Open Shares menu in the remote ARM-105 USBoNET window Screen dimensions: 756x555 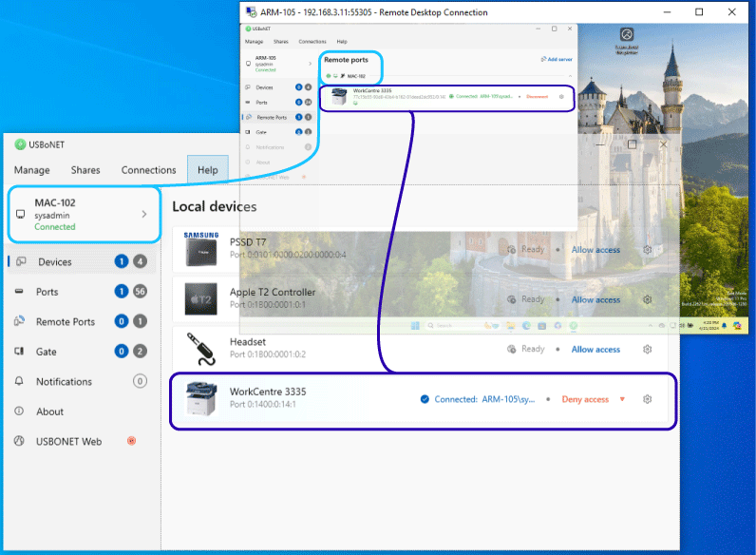[x=280, y=42]
